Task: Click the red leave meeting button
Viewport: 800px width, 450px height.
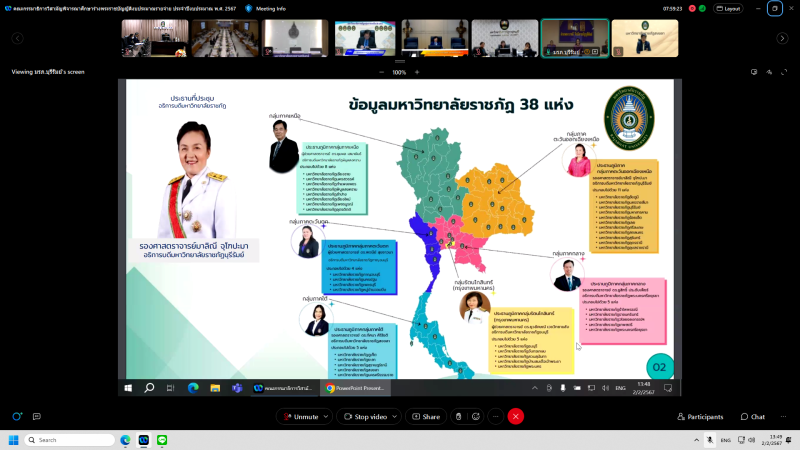Action: pos(516,416)
